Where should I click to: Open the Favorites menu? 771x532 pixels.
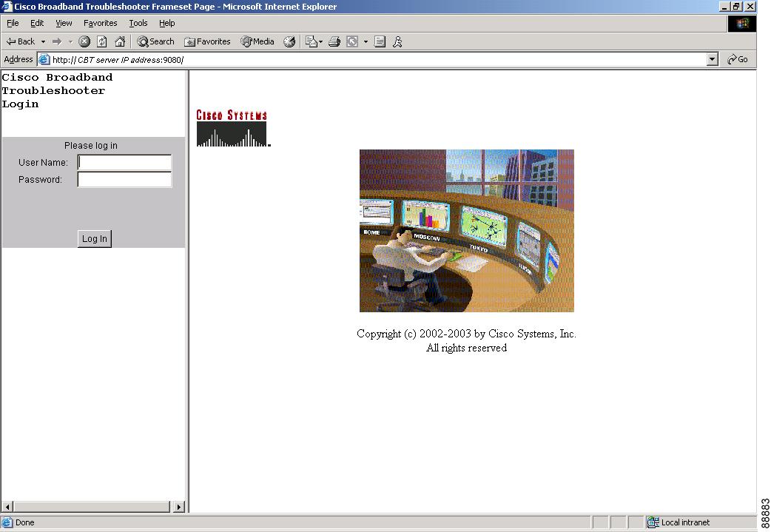click(101, 23)
